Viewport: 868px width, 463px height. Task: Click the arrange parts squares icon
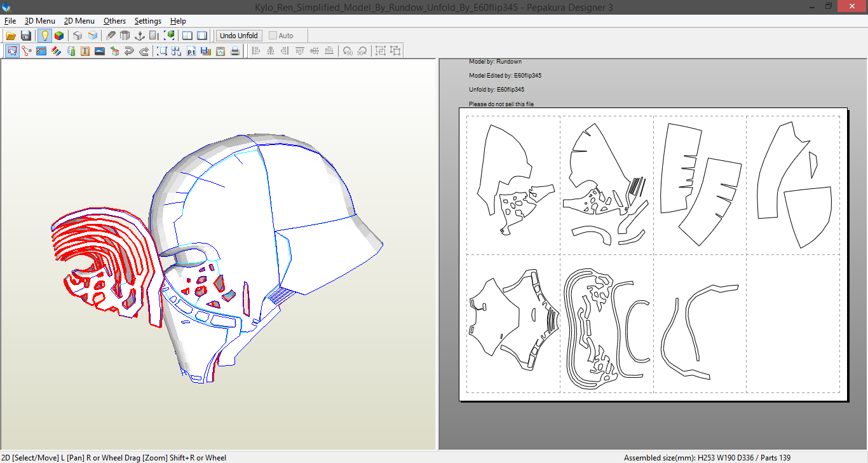(x=177, y=51)
